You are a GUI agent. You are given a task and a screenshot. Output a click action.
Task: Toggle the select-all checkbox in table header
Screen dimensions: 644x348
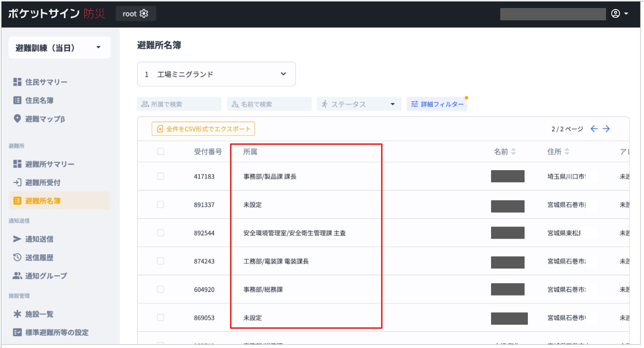coord(161,152)
